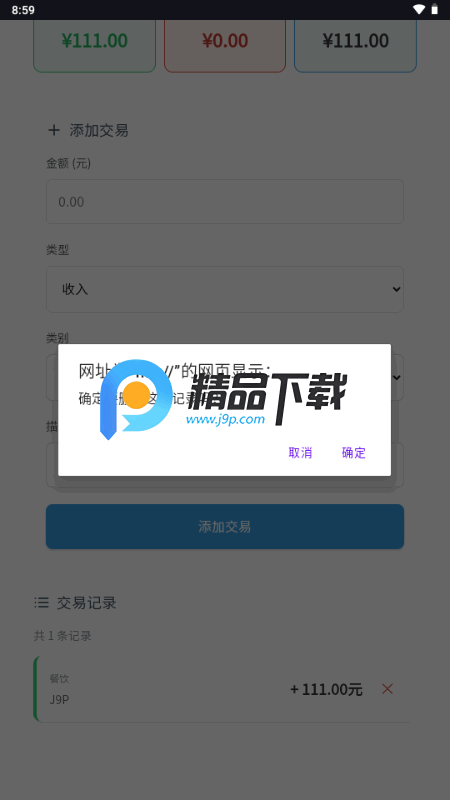The width and height of the screenshot is (450, 800).
Task: Select the green ¥111.00 income card
Action: click(x=94, y=43)
